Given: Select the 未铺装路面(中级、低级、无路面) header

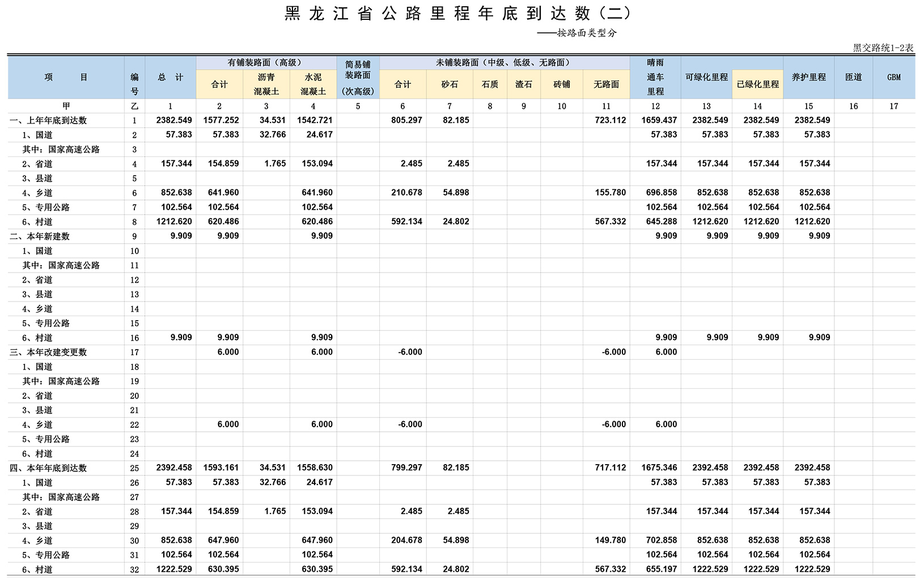Looking at the screenshot, I should pyautogui.click(x=505, y=62).
